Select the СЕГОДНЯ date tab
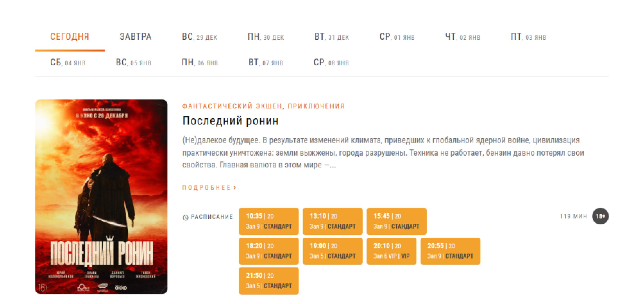The height and width of the screenshot is (304, 644). coord(70,37)
